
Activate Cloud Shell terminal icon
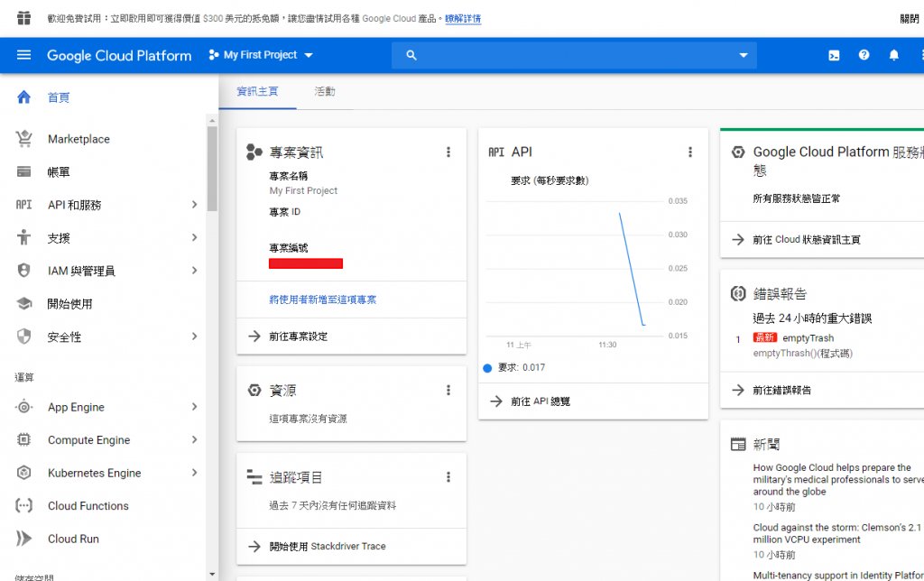pyautogui.click(x=834, y=55)
